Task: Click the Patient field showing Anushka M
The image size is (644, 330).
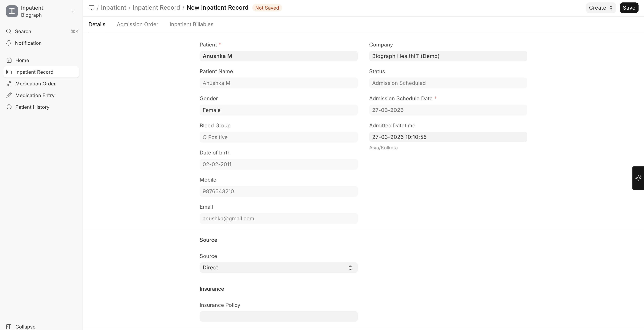Action: pos(278,56)
